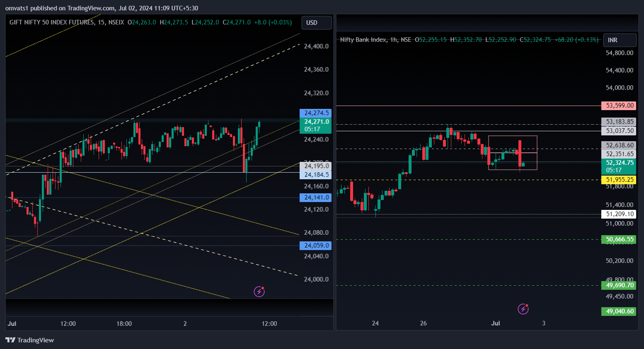This screenshot has width=644, height=349.
Task: Click the +8.0 (+0.03%) change value
Action: pos(273,22)
